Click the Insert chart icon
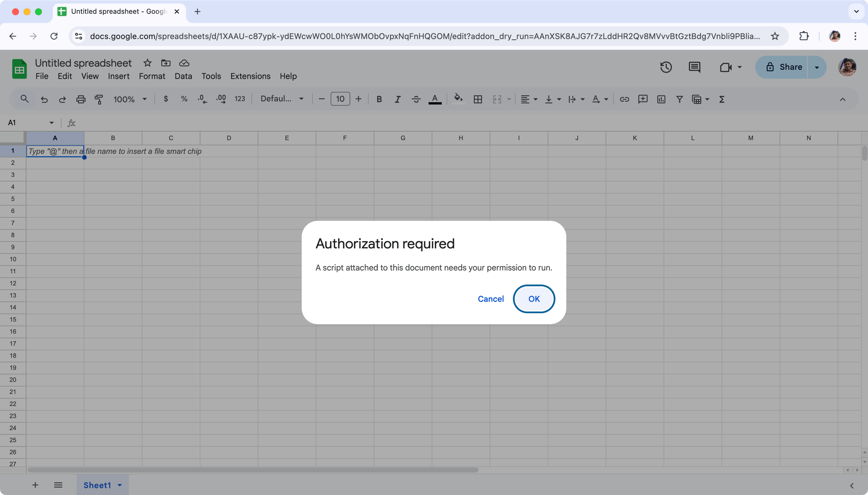 tap(661, 99)
